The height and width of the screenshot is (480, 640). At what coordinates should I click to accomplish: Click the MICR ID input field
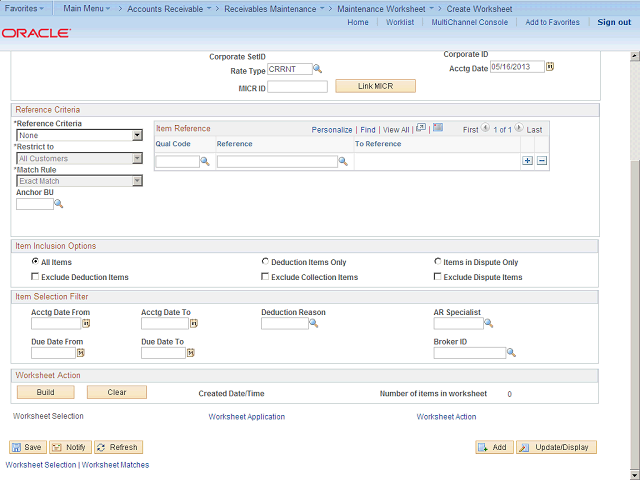point(298,86)
